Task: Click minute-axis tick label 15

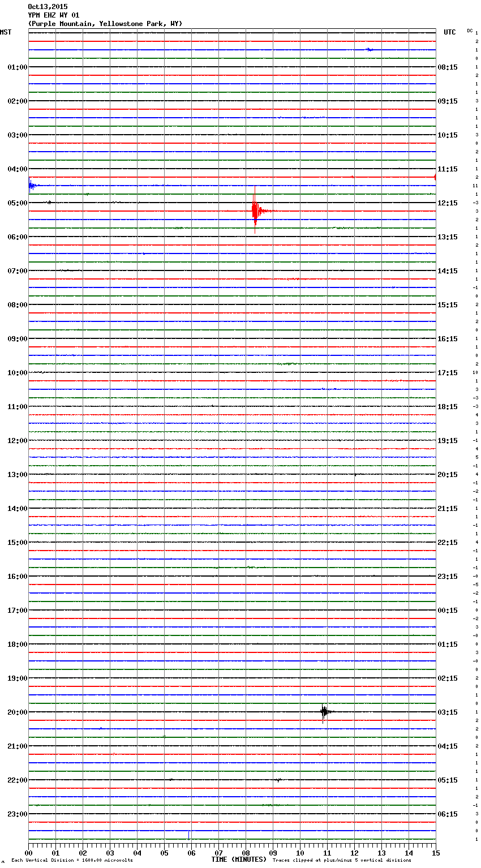Action: pyautogui.click(x=436, y=853)
